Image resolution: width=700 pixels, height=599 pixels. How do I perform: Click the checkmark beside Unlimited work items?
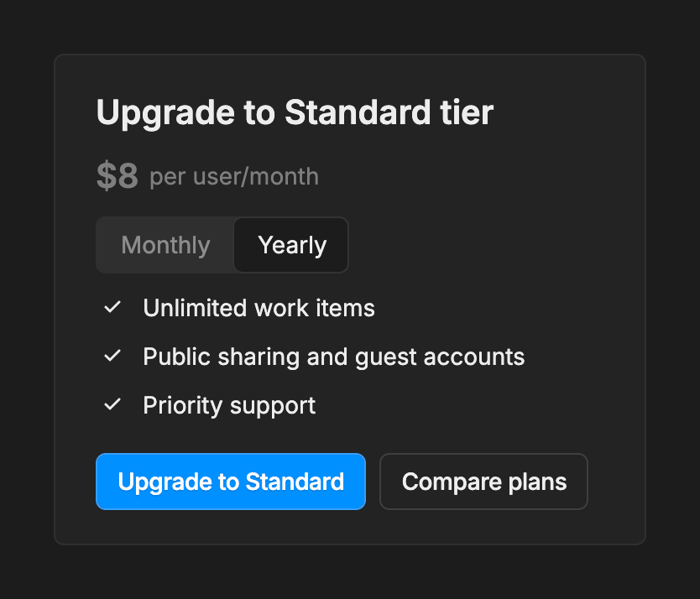pyautogui.click(x=112, y=308)
